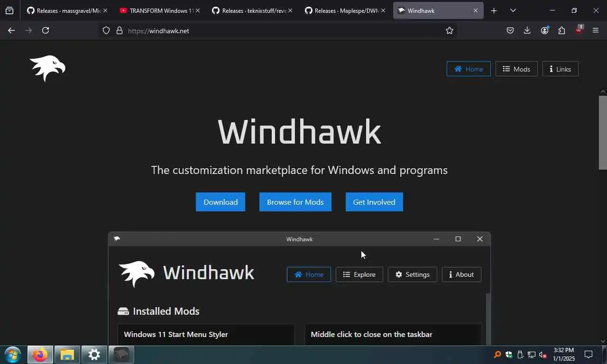
Task: Click the customization marketplace tagline text
Action: pos(299,170)
